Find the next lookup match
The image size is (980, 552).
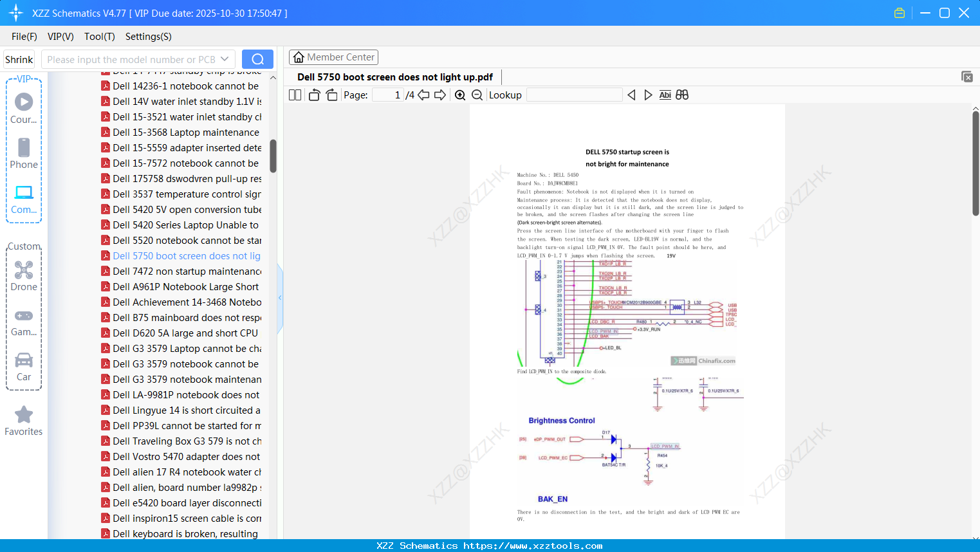click(x=648, y=95)
